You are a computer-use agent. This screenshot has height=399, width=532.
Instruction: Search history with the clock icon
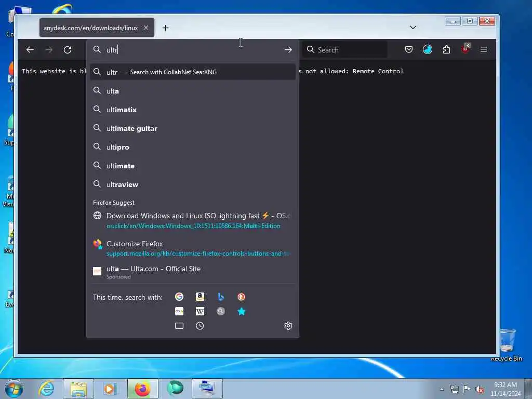[x=200, y=326]
